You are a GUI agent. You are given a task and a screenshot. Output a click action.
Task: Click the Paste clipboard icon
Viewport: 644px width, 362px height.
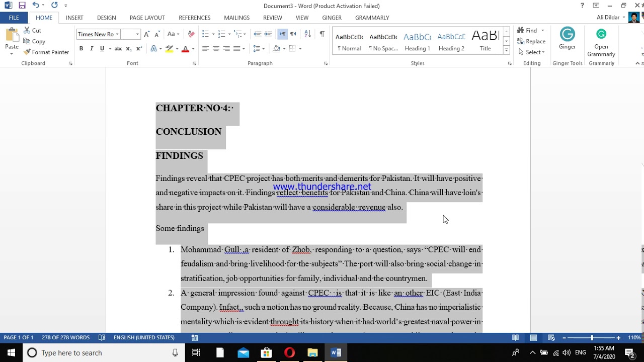coord(12,37)
